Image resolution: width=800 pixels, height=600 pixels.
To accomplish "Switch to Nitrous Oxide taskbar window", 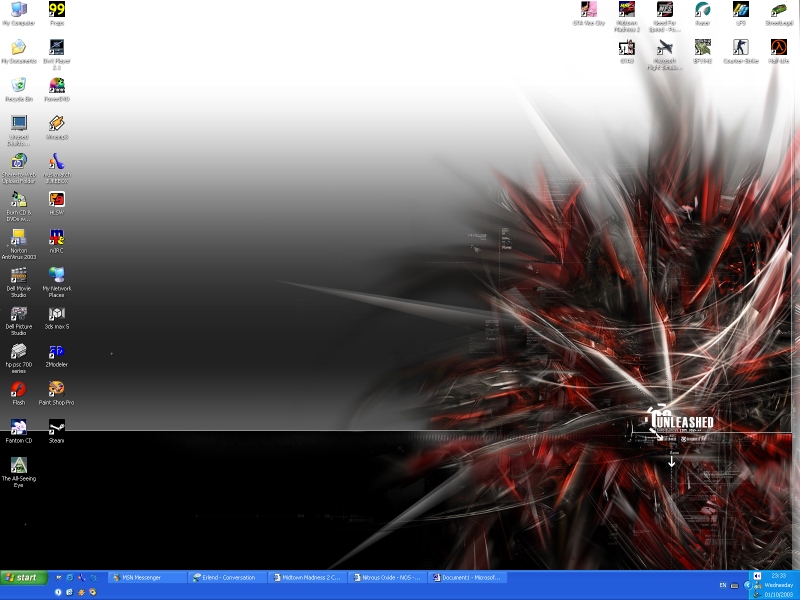I will point(388,578).
